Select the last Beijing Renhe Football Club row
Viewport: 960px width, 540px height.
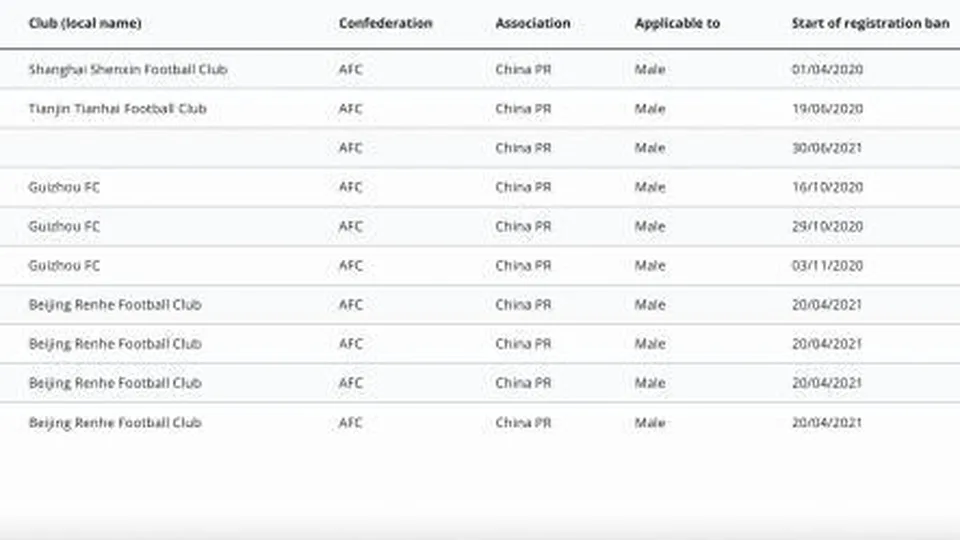point(480,422)
